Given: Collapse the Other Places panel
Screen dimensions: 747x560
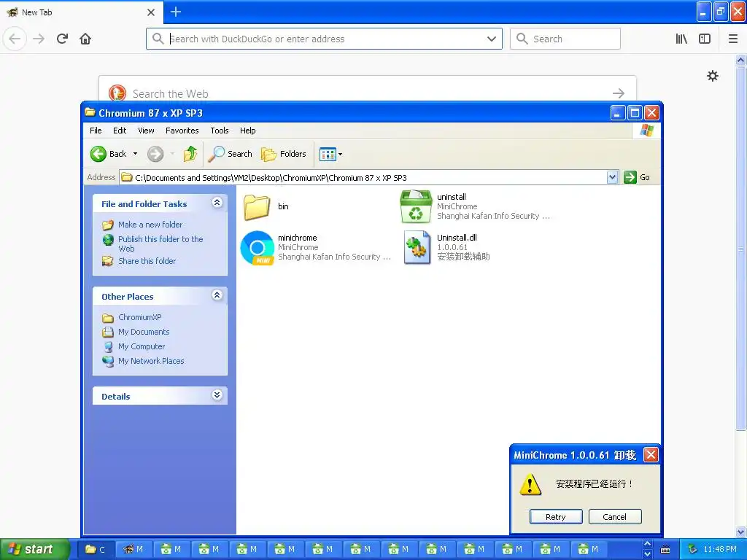Looking at the screenshot, I should [217, 296].
